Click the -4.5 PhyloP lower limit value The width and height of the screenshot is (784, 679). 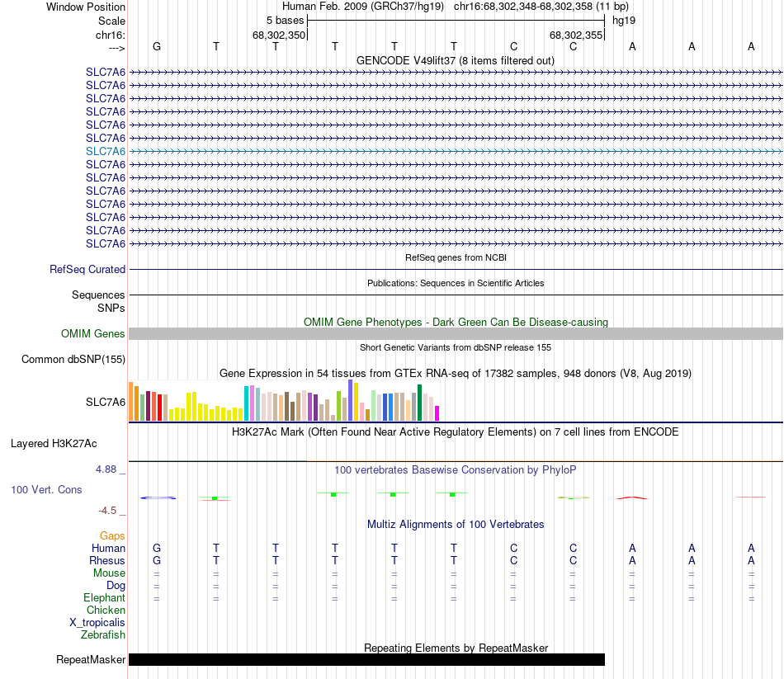coord(107,511)
